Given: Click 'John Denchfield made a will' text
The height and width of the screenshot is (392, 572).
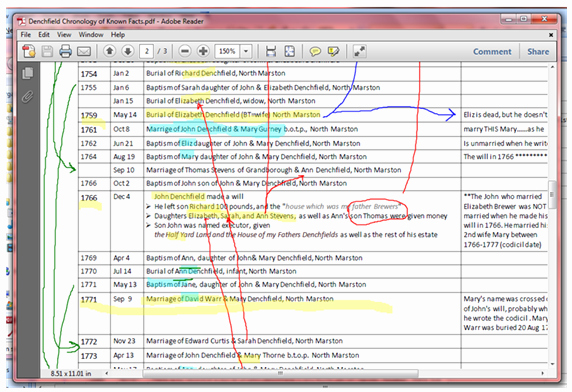Looking at the screenshot, I should pos(199,197).
